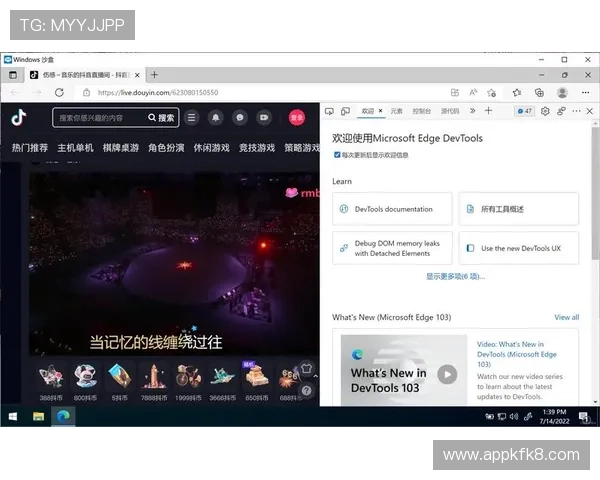Screen dimensions: 600x480
Task: Select the 388抖币 gift
Action: 51,382
